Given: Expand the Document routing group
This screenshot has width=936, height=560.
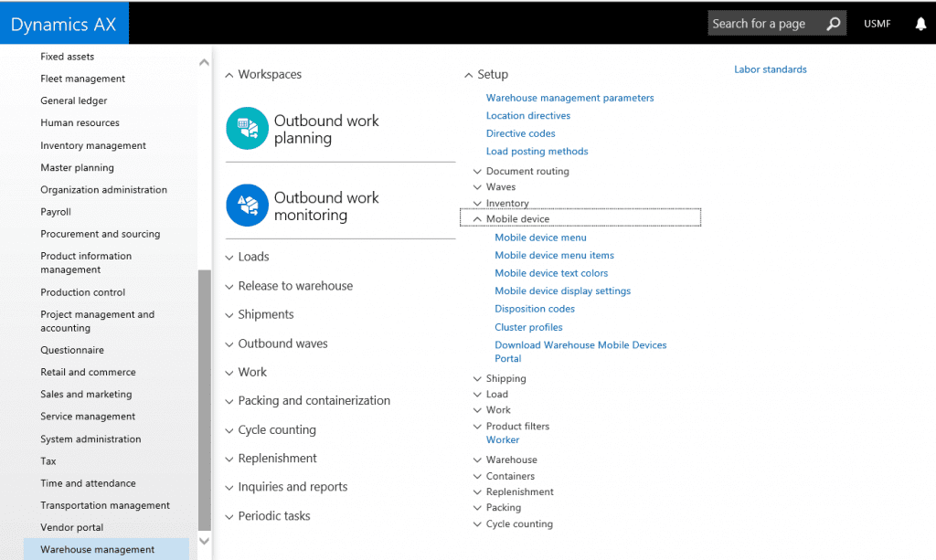Looking at the screenshot, I should [477, 172].
